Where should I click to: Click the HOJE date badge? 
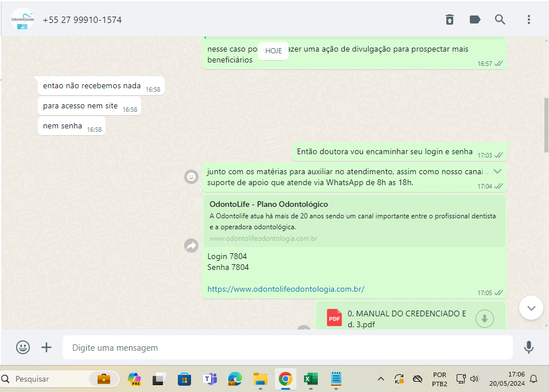point(274,50)
